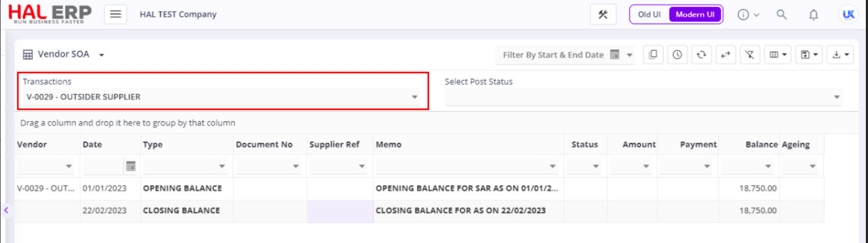This screenshot has width=868, height=243.
Task: Click the swap arrows icon
Action: coord(725,55)
